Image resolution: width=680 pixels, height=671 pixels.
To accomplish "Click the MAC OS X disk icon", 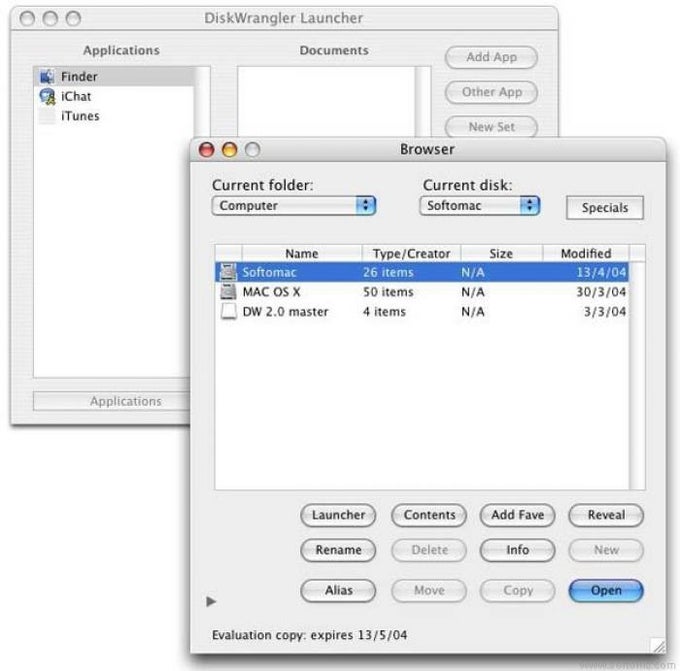I will 228,291.
